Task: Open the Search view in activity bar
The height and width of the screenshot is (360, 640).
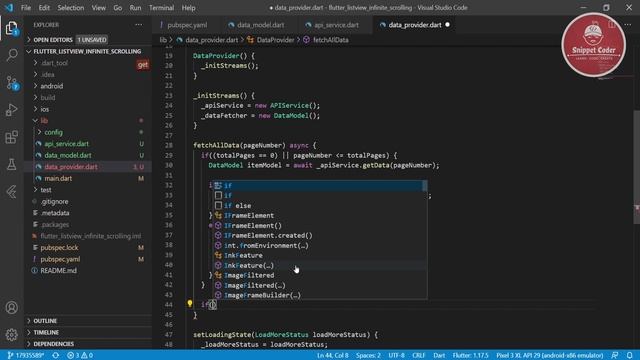Action: click(x=12, y=55)
